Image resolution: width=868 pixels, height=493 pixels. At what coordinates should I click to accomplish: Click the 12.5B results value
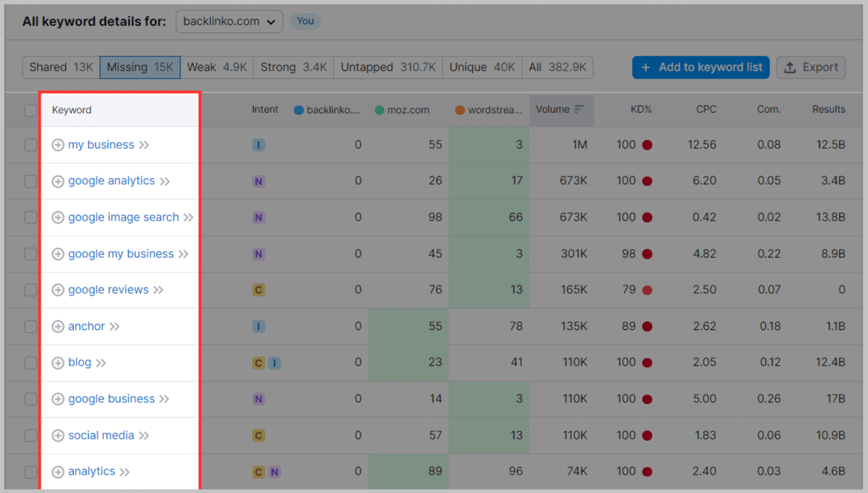coord(831,145)
